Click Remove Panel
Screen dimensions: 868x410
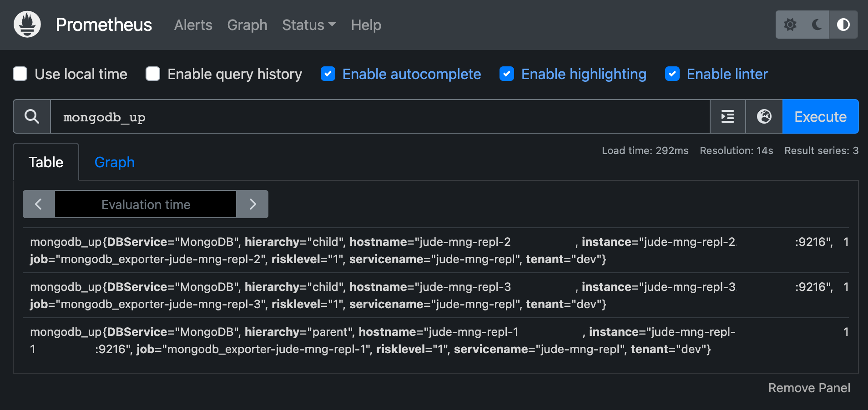(x=809, y=388)
